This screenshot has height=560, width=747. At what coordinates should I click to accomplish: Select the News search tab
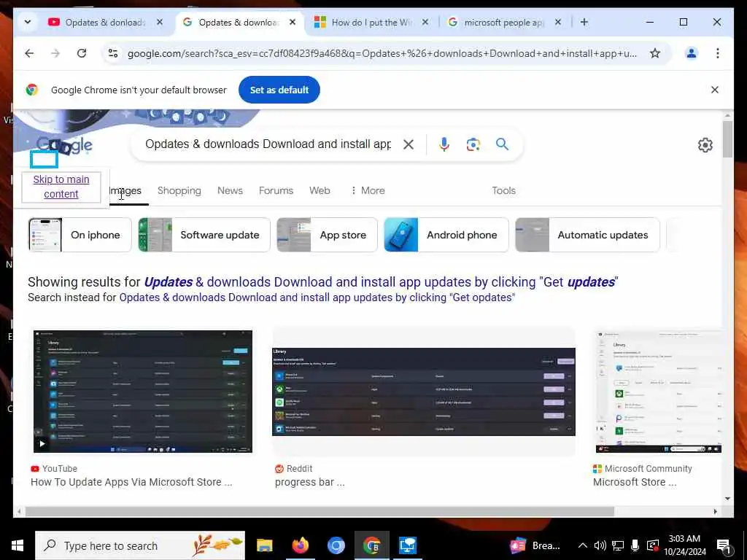coord(230,190)
